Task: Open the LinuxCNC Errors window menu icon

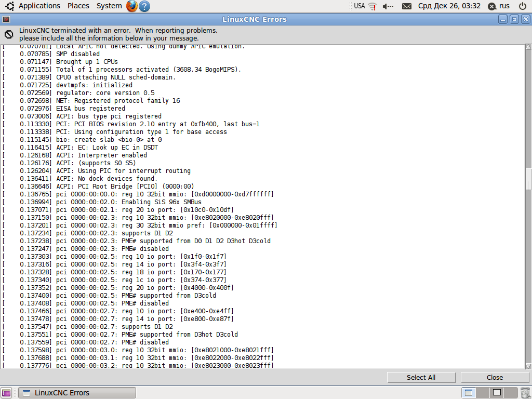Action: [6, 19]
